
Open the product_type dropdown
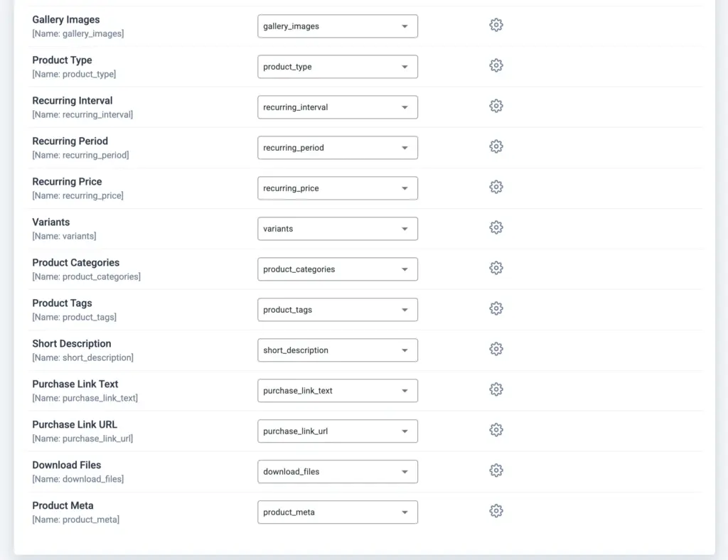[x=337, y=66]
